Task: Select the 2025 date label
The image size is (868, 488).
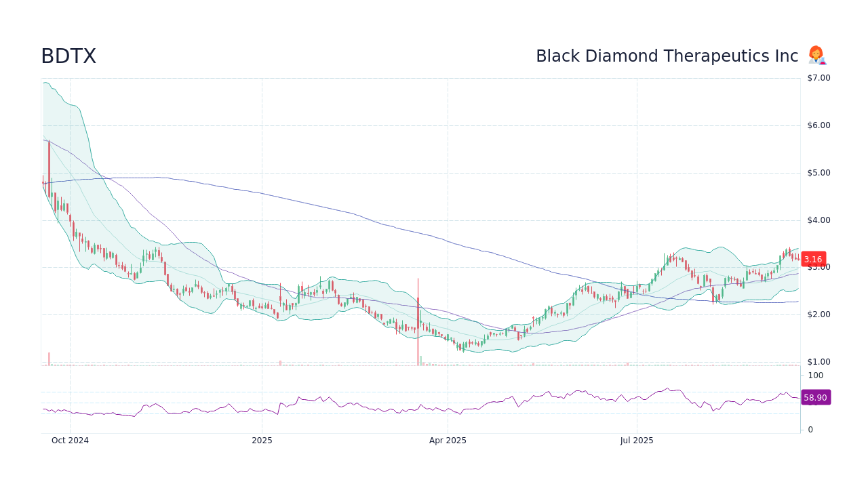Action: pyautogui.click(x=262, y=440)
